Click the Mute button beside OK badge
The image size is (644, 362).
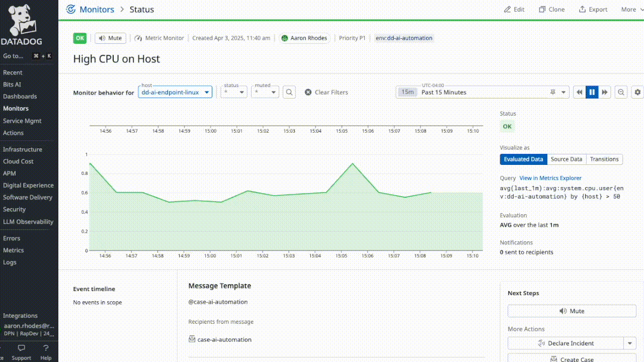[110, 38]
